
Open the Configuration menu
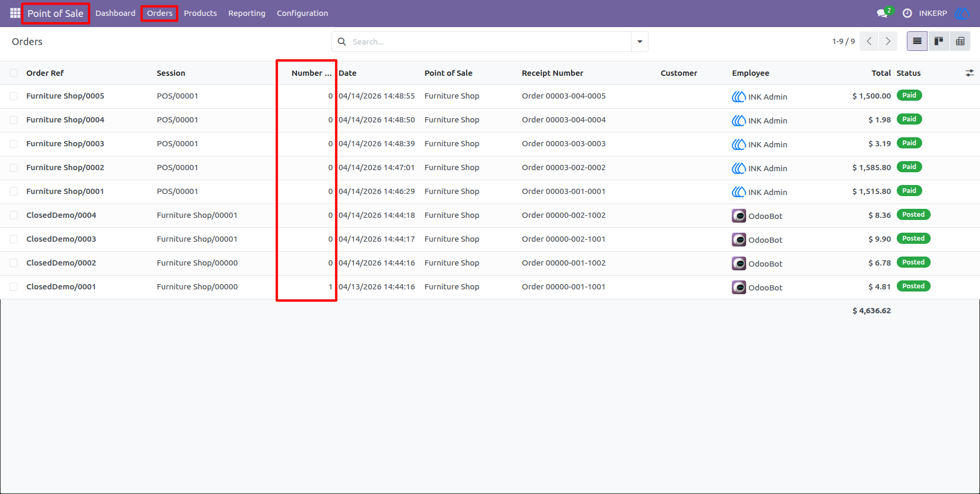[x=302, y=13]
